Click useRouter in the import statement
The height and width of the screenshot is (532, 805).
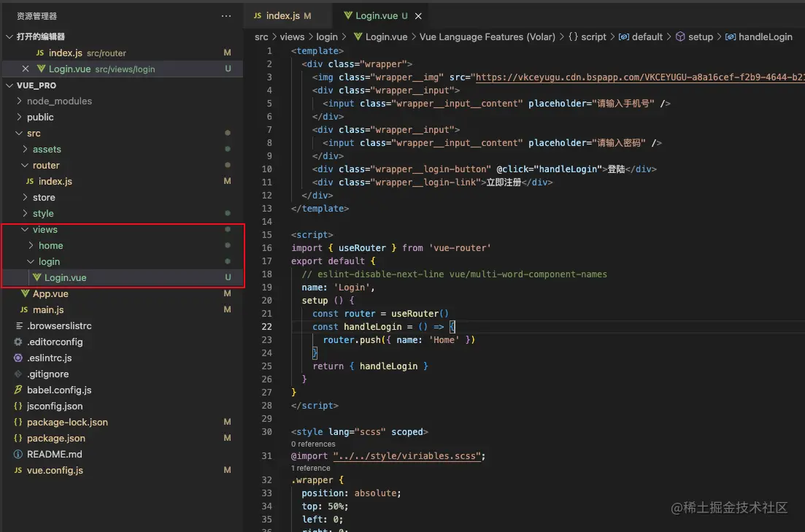(x=362, y=248)
